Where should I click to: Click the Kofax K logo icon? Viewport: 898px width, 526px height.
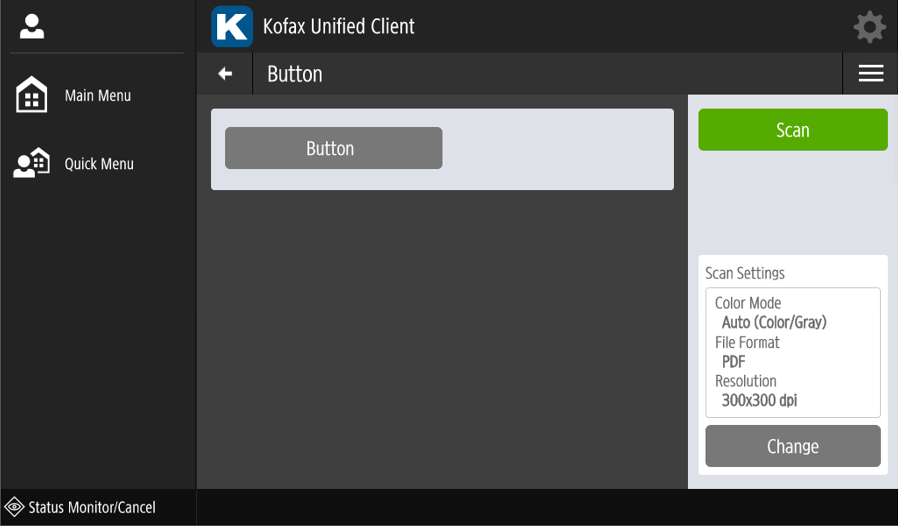tap(232, 26)
